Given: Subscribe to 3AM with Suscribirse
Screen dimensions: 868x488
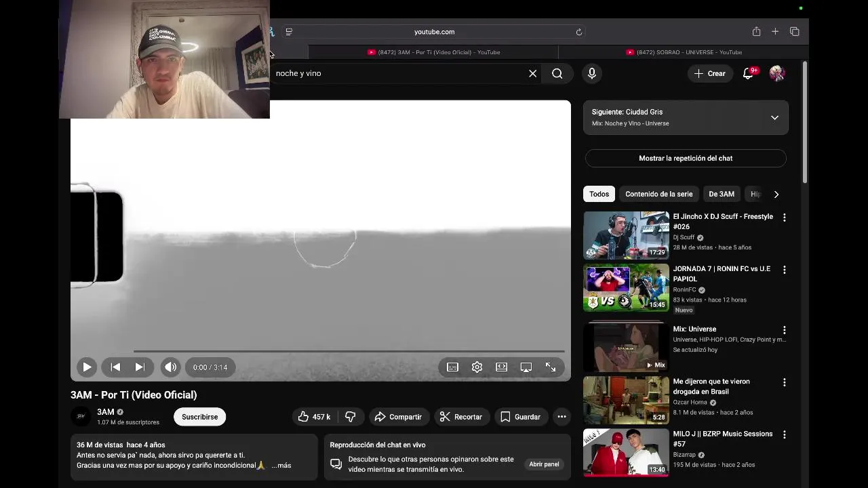Looking at the screenshot, I should [199, 417].
